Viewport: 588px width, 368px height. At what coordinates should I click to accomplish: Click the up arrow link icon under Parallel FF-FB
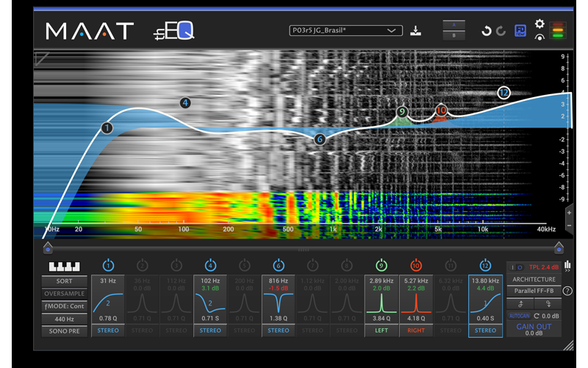point(520,303)
